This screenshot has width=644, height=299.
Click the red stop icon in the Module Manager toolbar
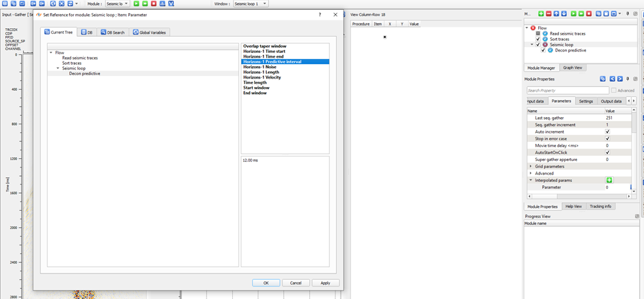point(589,14)
